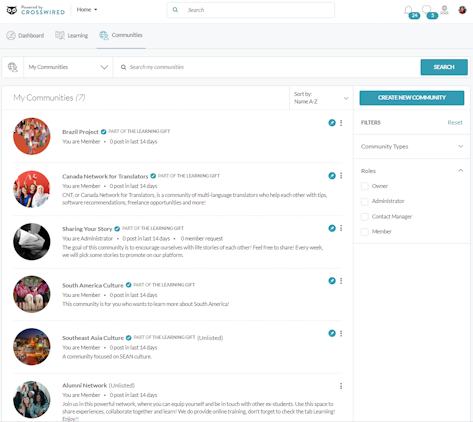This screenshot has height=422, width=473.
Task: Switch to the Dashboard tab
Action: [x=25, y=35]
